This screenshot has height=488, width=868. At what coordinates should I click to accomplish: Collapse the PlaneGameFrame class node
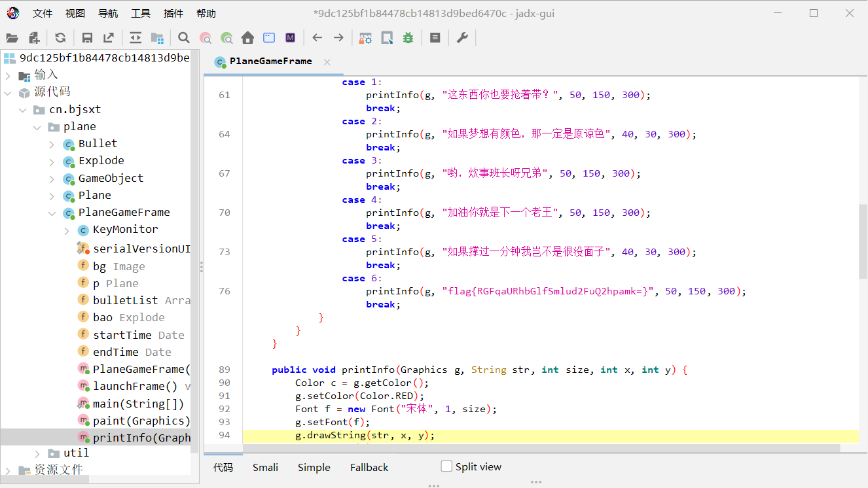[x=52, y=213]
